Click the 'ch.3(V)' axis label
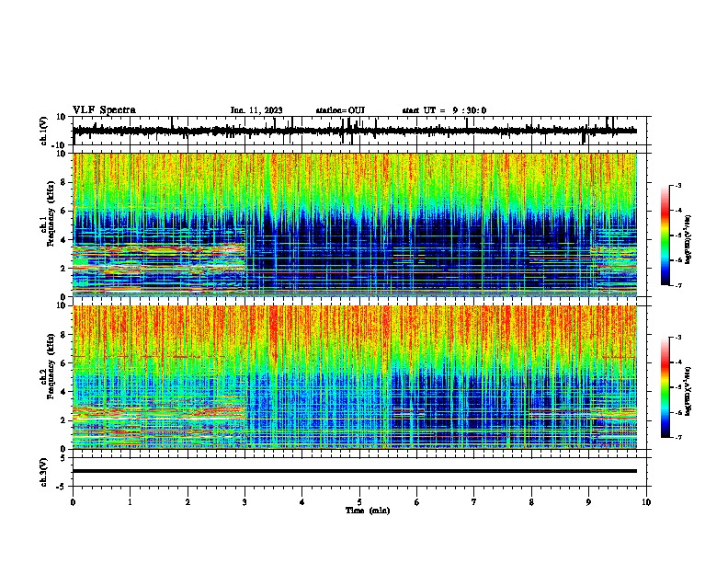The width and height of the screenshot is (728, 563). coord(44,473)
